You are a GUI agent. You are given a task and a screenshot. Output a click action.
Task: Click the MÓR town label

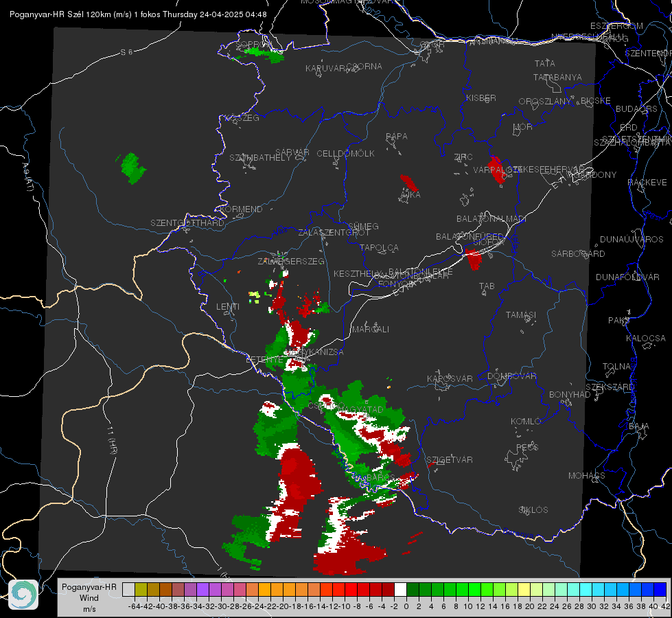(523, 127)
